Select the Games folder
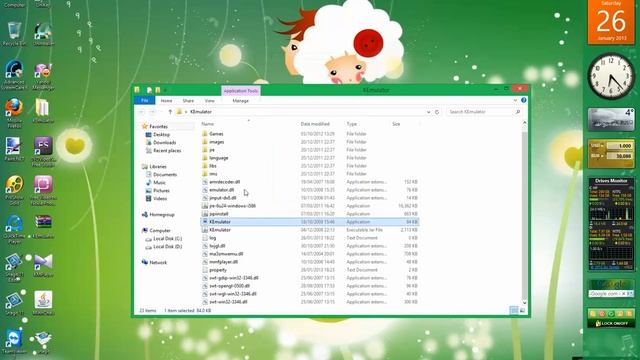 tap(309, 134)
